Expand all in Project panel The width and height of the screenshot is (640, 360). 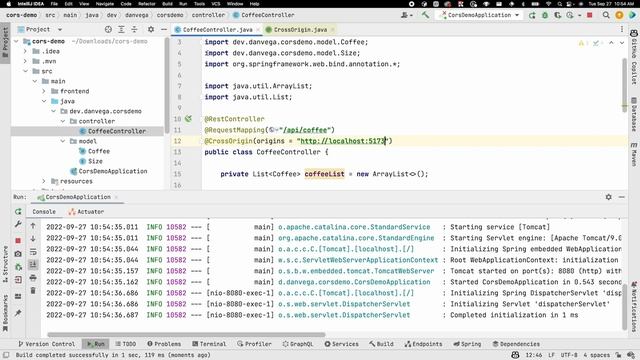[121, 29]
